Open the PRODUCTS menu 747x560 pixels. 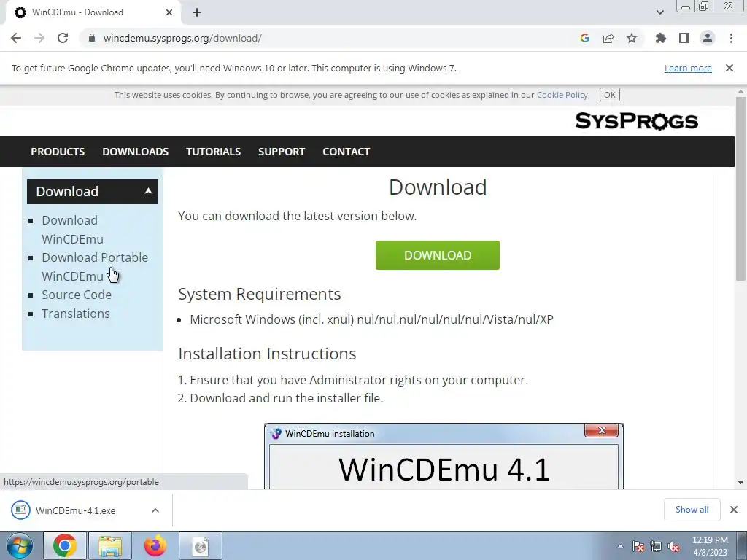click(x=58, y=152)
